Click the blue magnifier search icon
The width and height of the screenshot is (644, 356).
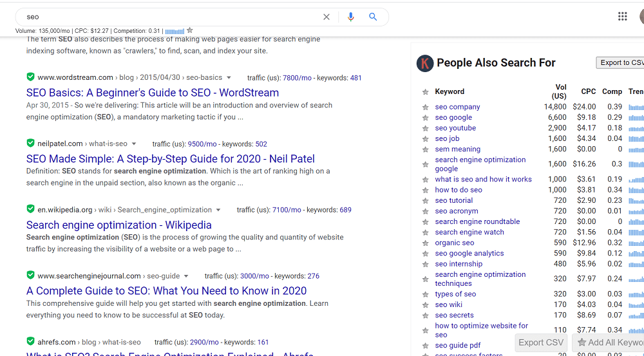(373, 17)
